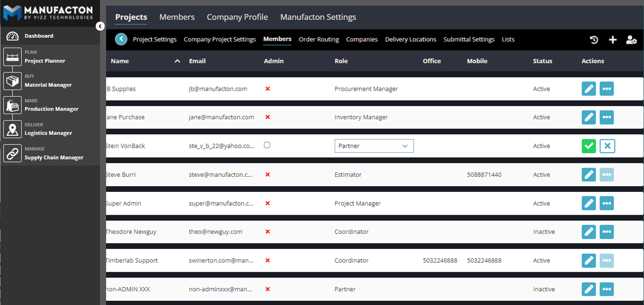Open the user settings gear icon
Image resolution: width=644 pixels, height=305 pixels.
[x=631, y=40]
